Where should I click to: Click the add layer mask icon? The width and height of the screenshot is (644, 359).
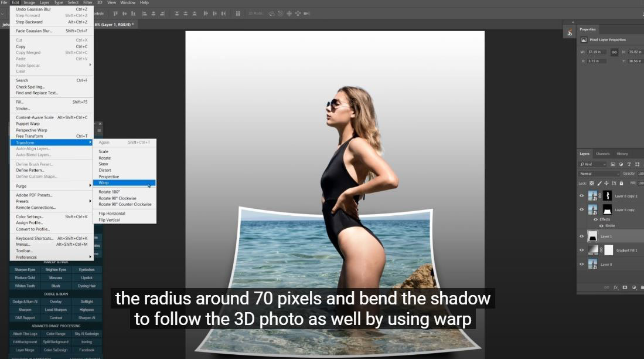click(625, 287)
